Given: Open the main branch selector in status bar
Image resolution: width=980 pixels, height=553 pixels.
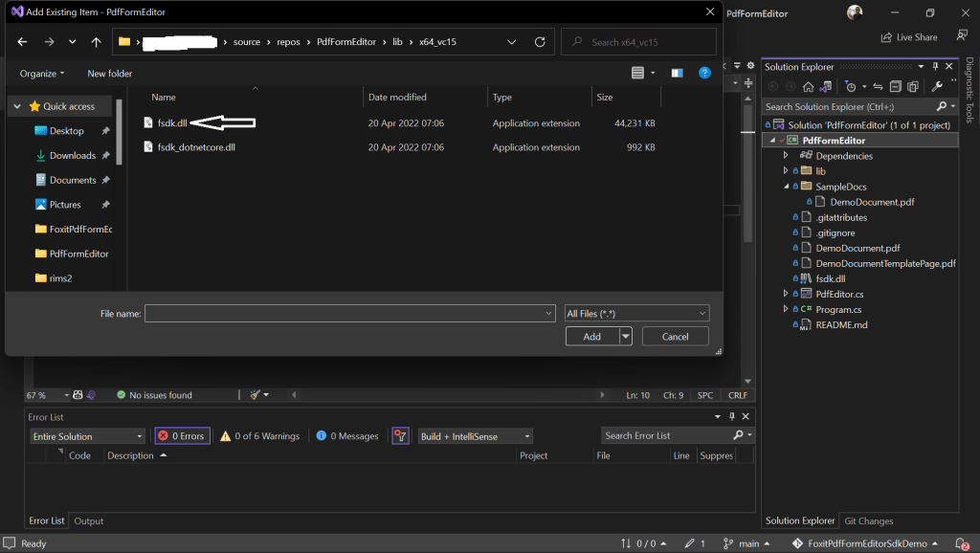Looking at the screenshot, I should [x=746, y=543].
